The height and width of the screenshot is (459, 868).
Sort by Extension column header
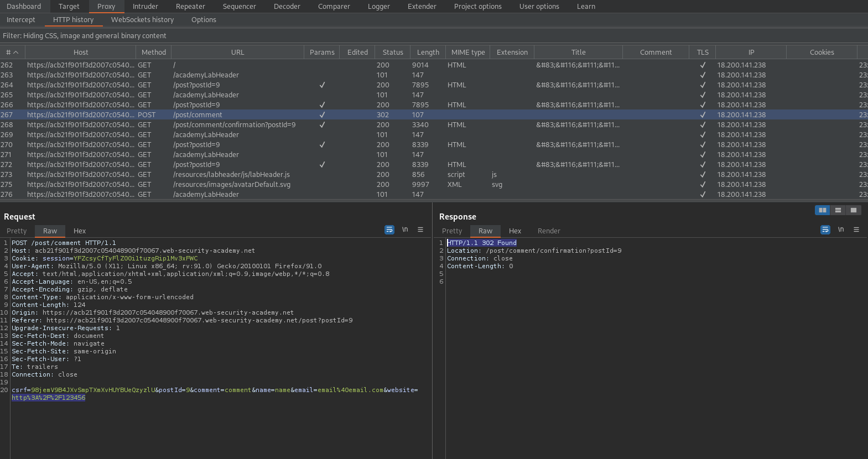point(512,53)
